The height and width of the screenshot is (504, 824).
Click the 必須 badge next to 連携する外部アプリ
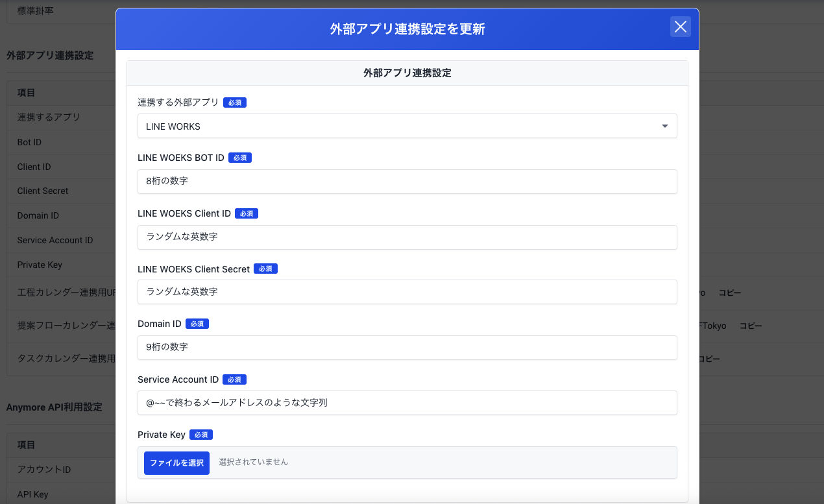click(x=234, y=102)
